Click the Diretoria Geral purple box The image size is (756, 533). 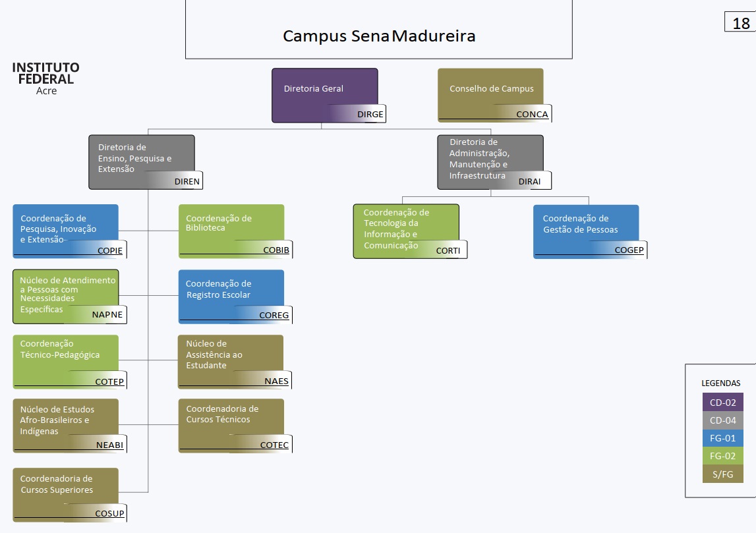pyautogui.click(x=324, y=95)
